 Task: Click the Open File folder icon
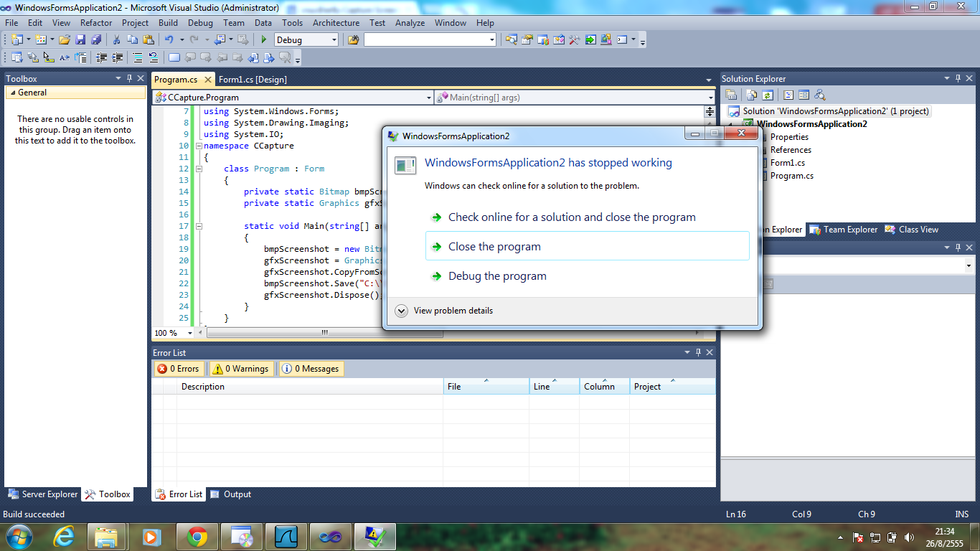(64, 39)
